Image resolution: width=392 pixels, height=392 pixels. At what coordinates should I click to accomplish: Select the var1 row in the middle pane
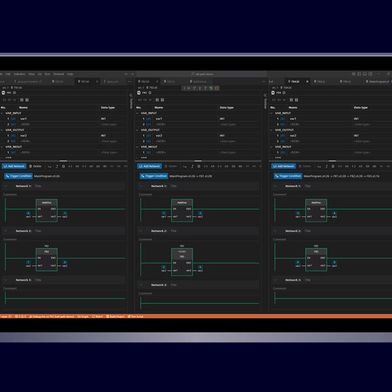click(x=199, y=119)
